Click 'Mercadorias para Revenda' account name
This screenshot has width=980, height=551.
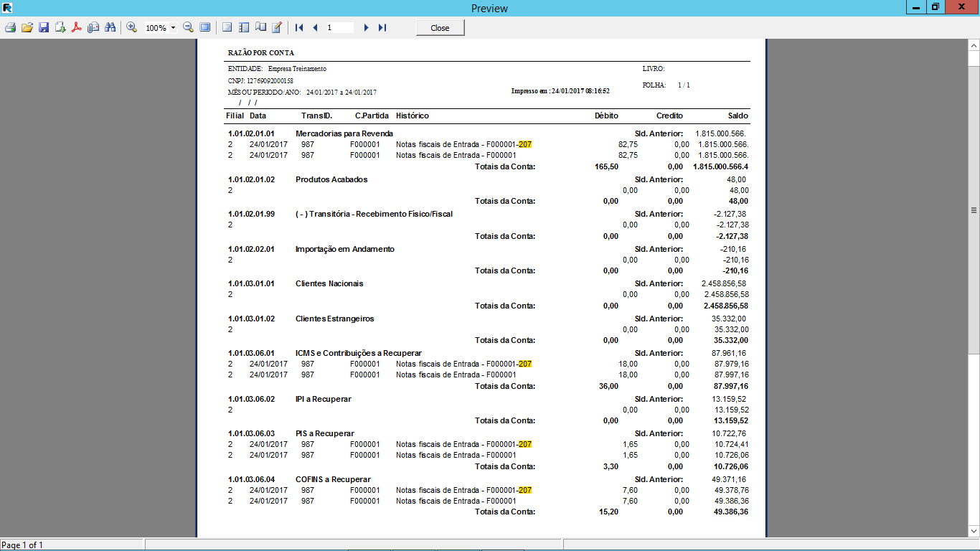pyautogui.click(x=344, y=133)
